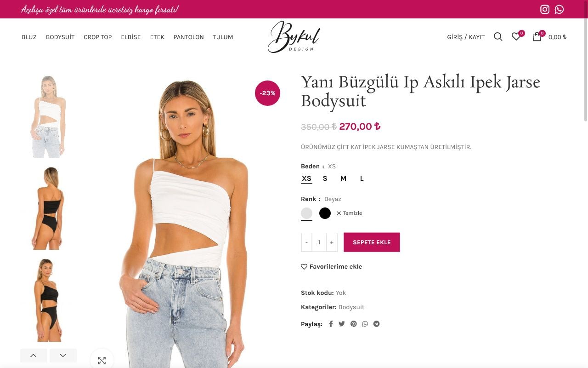The width and height of the screenshot is (588, 368).
Task: Open the ELBİSE menu category
Action: (131, 37)
